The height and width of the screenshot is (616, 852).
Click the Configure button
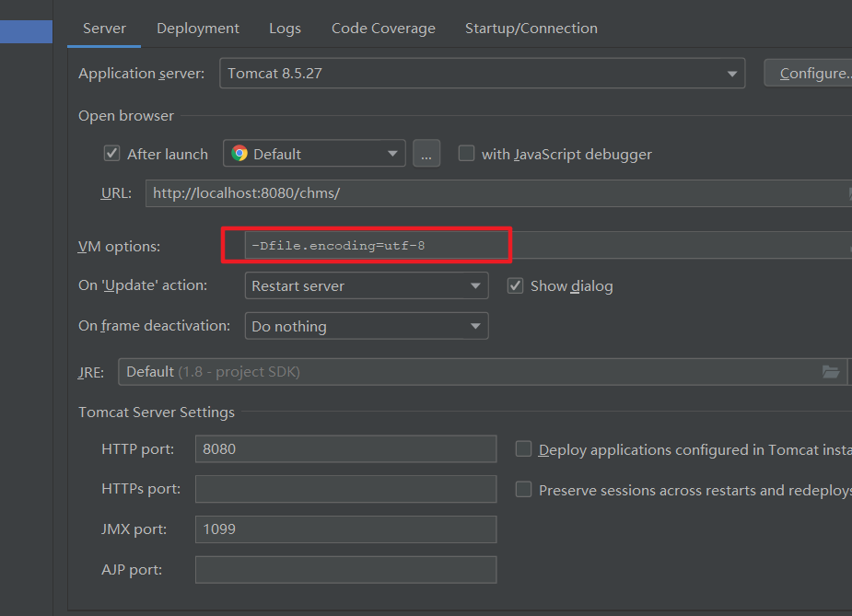click(810, 74)
